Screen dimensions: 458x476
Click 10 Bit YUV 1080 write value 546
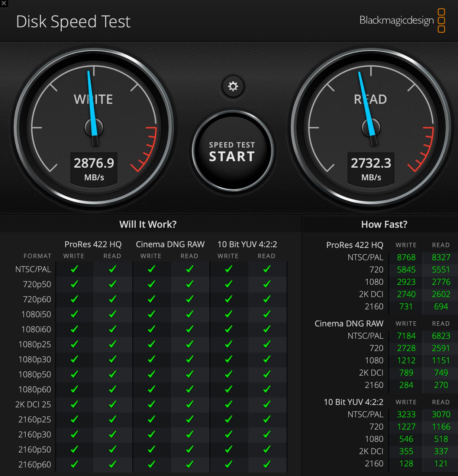click(x=406, y=439)
